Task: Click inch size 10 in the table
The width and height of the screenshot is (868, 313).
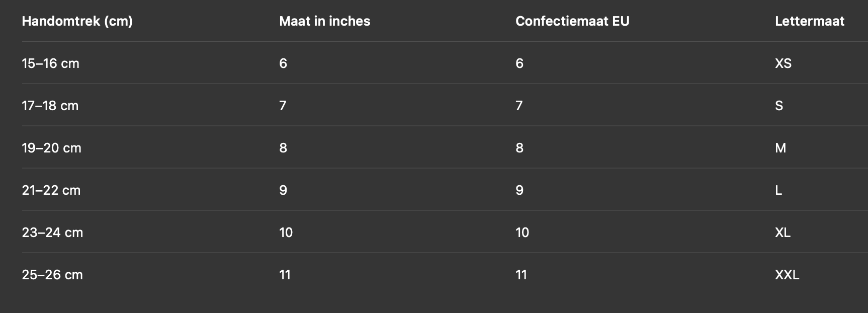Action: point(286,232)
